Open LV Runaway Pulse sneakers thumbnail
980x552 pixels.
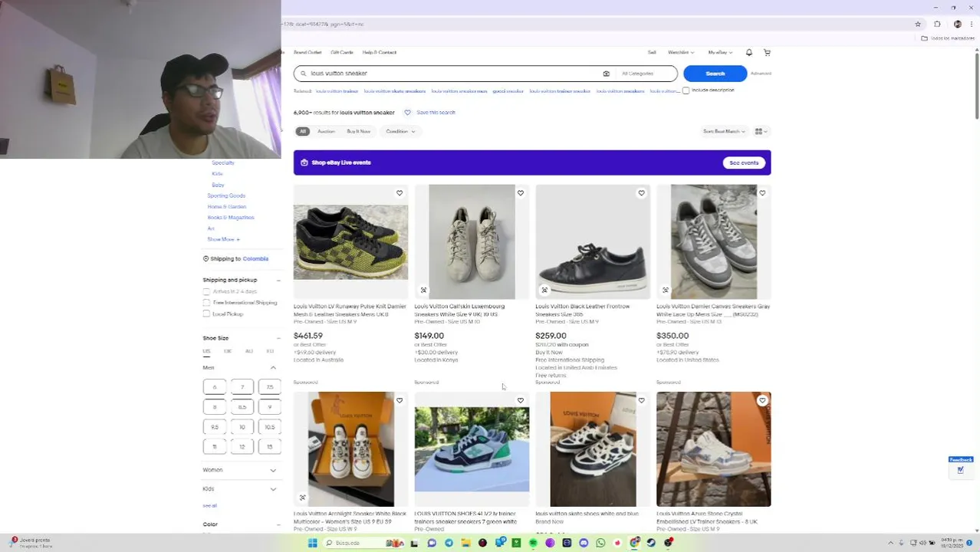(x=350, y=242)
